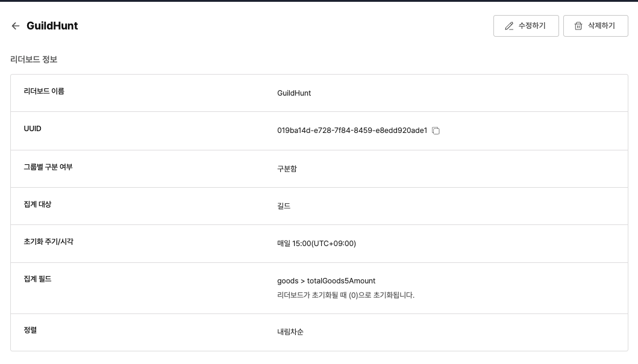Click the 매일 15:00(UTC+09:00) reset time
638x364 pixels.
[316, 244]
